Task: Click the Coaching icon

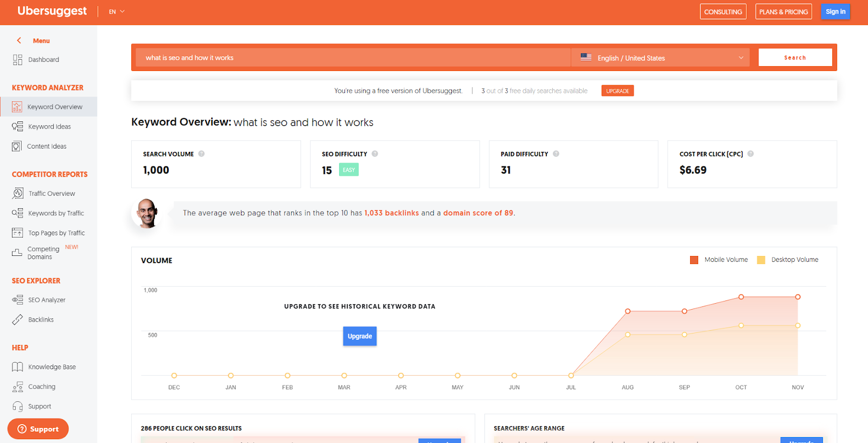Action: tap(17, 387)
